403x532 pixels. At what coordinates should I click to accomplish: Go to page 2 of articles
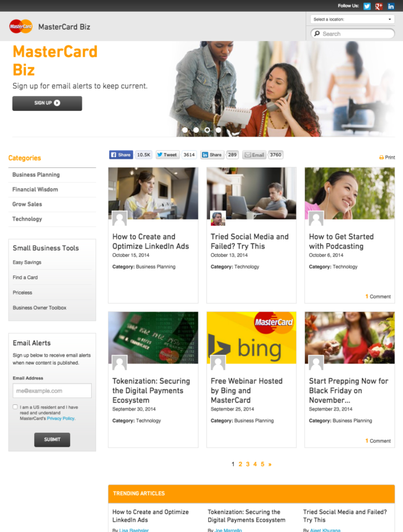(240, 464)
